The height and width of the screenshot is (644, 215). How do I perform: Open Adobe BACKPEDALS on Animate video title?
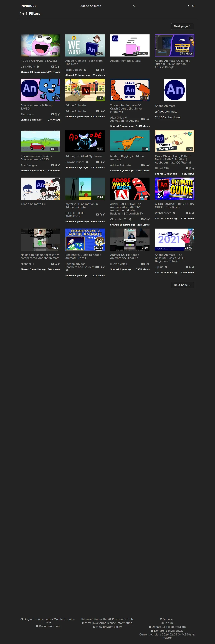pos(127,209)
